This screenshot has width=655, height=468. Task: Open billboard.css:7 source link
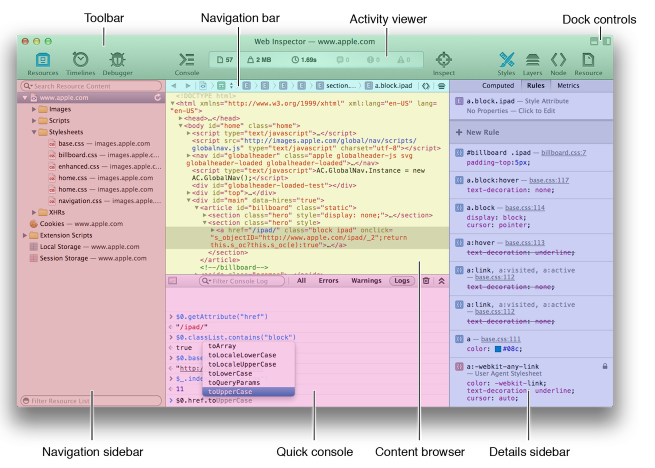[x=564, y=153]
